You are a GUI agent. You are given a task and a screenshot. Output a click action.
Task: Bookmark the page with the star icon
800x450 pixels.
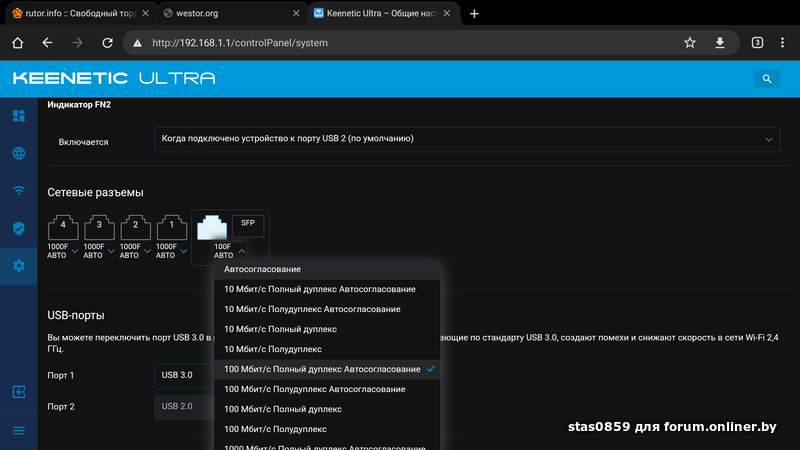689,43
